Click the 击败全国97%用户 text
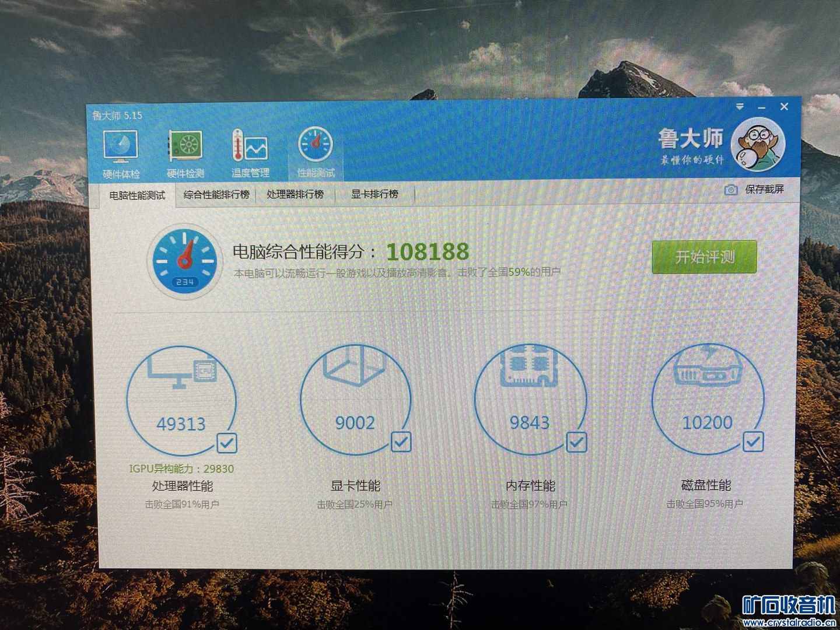Viewport: 840px width, 630px height. tap(529, 505)
